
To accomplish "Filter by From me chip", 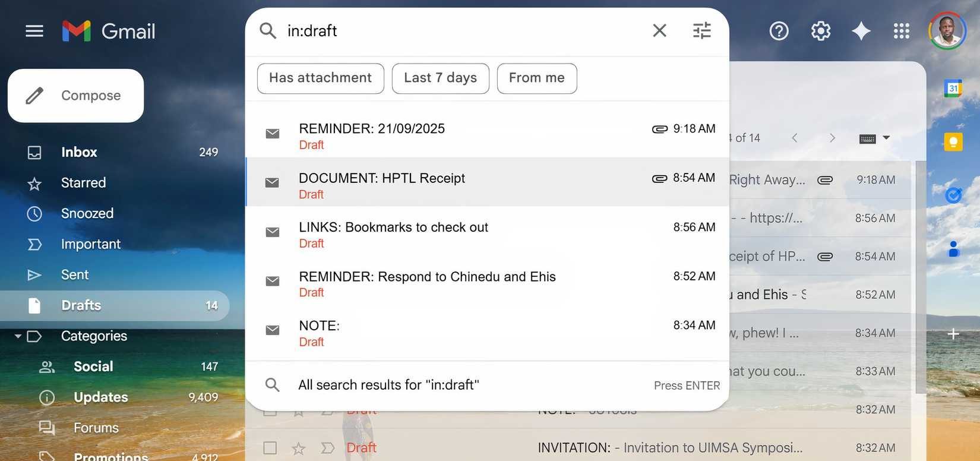I will [x=537, y=78].
